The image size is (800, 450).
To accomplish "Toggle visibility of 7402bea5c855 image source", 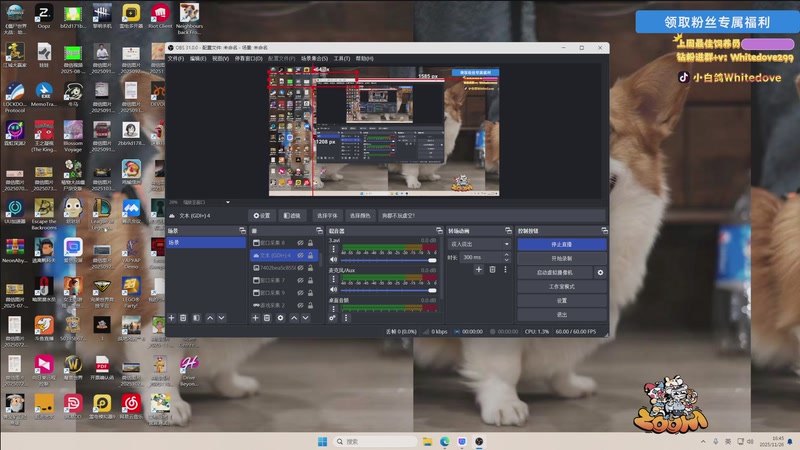I will tap(301, 268).
